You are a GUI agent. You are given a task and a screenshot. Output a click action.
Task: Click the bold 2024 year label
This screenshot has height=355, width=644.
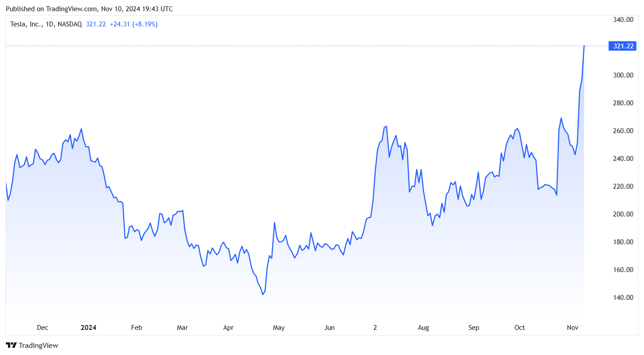pyautogui.click(x=88, y=328)
